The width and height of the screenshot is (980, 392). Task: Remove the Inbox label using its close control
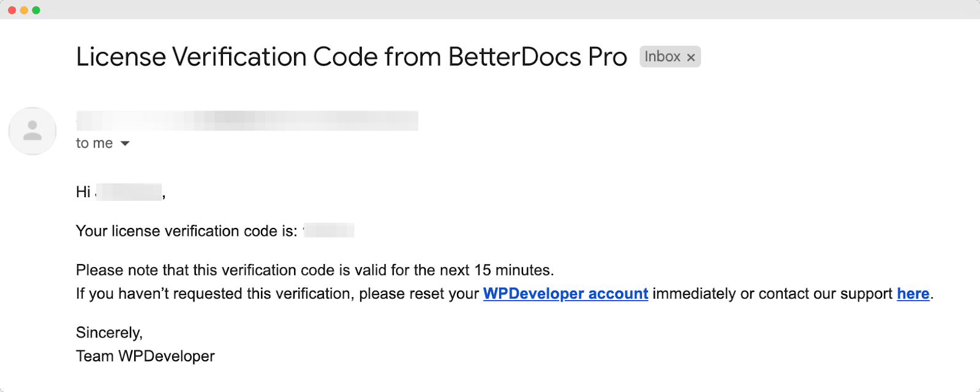click(691, 56)
